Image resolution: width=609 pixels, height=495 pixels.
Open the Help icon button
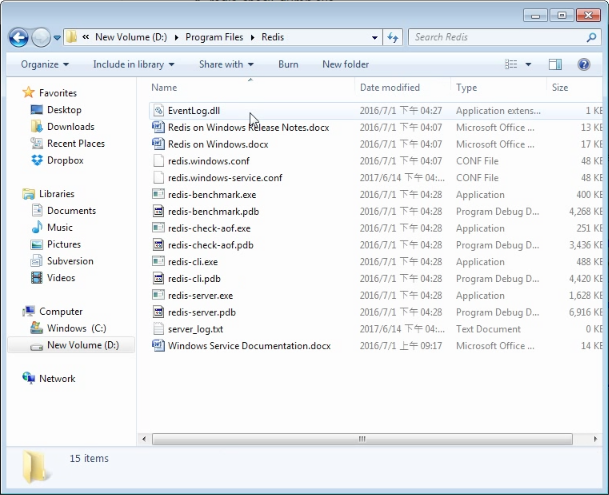tap(584, 64)
